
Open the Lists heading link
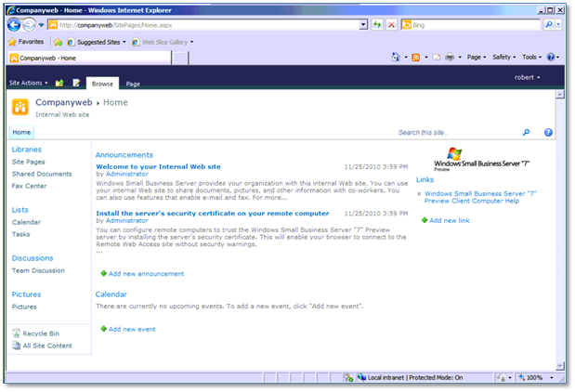click(20, 210)
